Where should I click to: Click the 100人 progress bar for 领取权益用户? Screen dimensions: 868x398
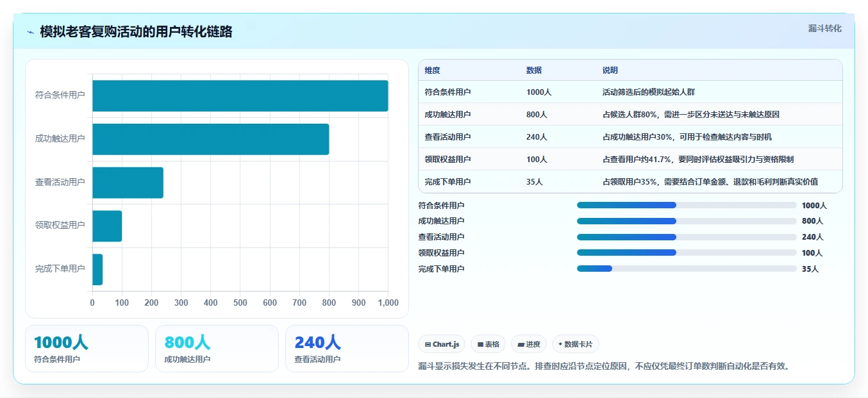click(x=687, y=253)
